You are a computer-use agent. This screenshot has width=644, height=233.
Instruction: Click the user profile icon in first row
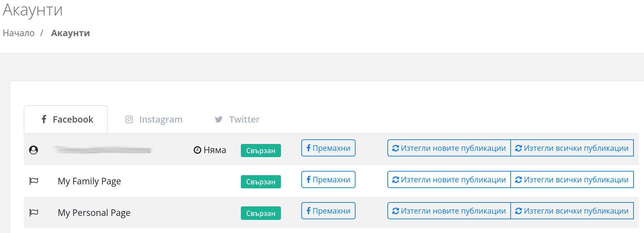click(x=34, y=150)
